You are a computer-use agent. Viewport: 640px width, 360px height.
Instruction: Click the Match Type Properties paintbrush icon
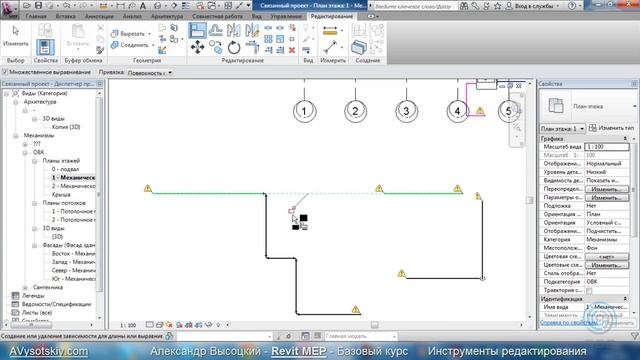pyautogui.click(x=100, y=50)
